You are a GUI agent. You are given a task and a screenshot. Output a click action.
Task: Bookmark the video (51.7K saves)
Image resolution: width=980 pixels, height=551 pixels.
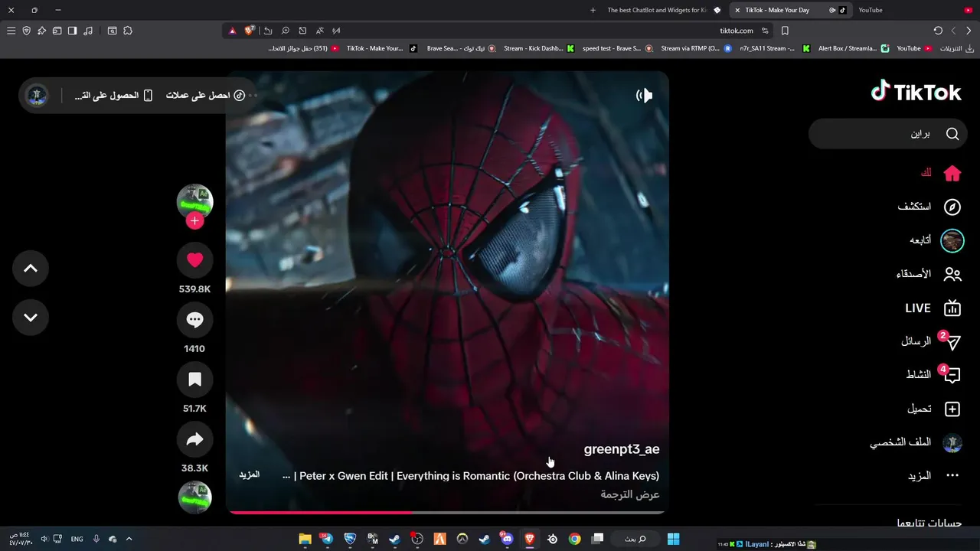(x=194, y=380)
